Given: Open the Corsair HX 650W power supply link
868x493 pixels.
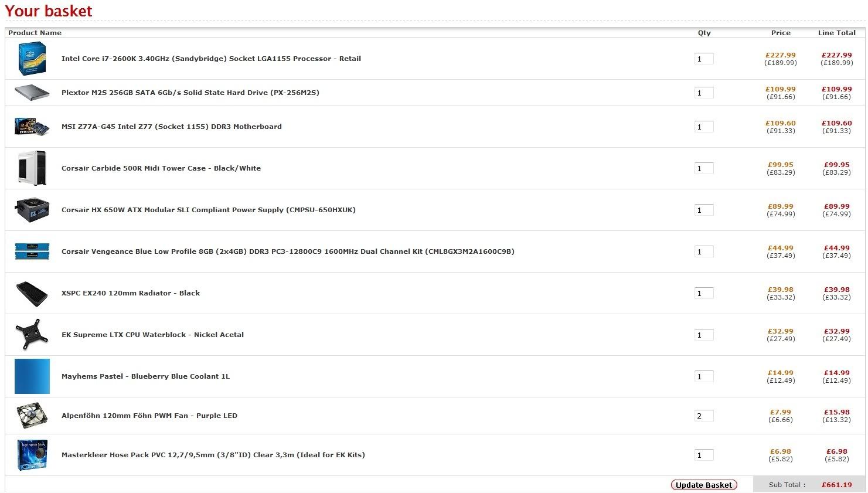Looking at the screenshot, I should 209,210.
